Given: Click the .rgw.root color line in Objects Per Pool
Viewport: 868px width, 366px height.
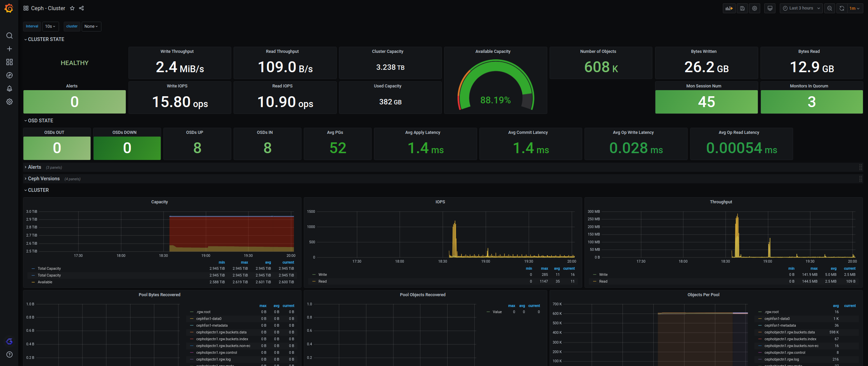Looking at the screenshot, I should click(760, 312).
